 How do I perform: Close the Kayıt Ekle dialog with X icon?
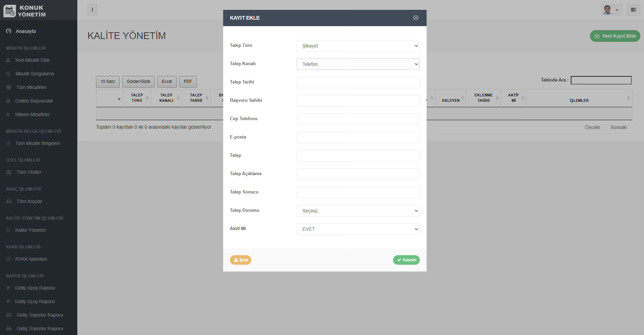(x=416, y=18)
